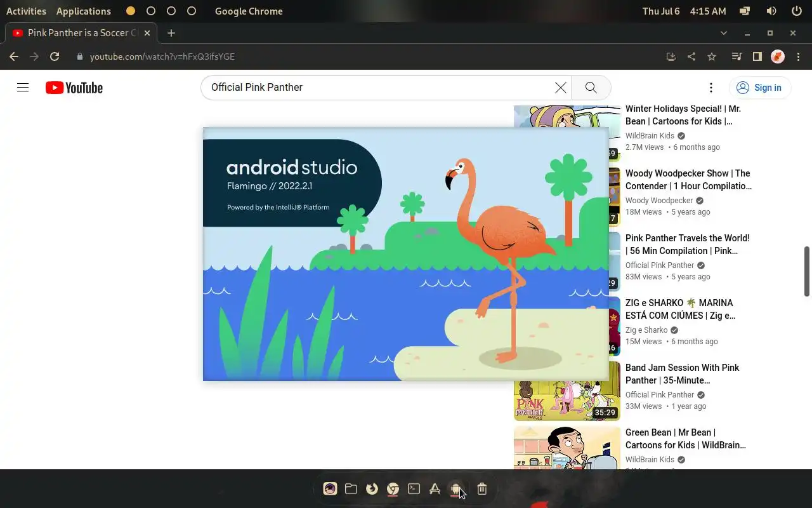The width and height of the screenshot is (812, 508).
Task: Open Chrome media controls icon
Action: click(737, 57)
